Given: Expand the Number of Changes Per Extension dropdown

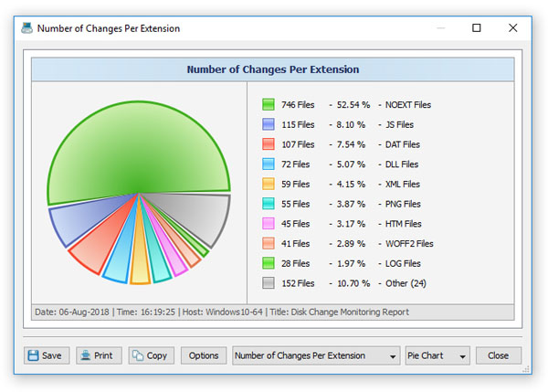Looking at the screenshot, I should tap(316, 355).
